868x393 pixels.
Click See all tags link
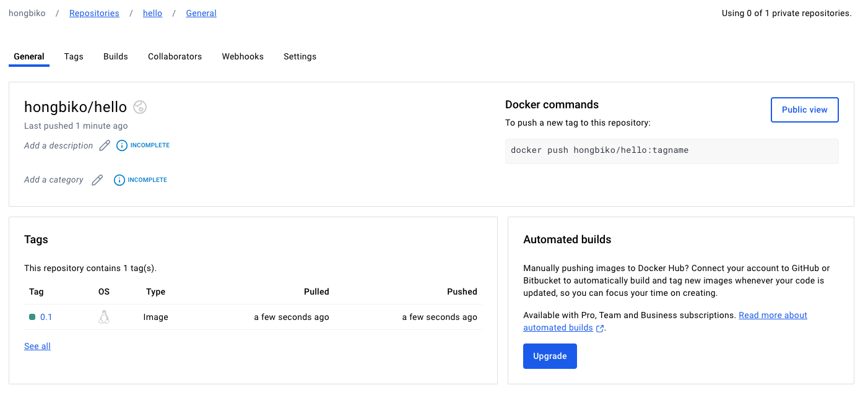click(x=37, y=346)
